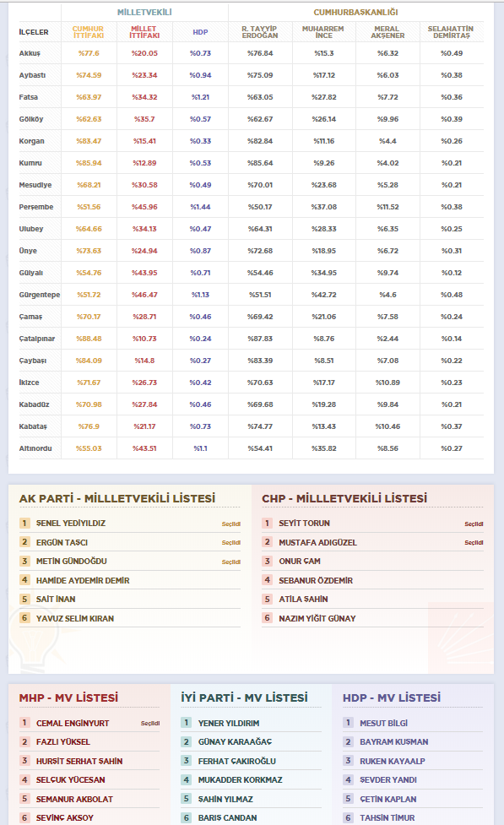The height and width of the screenshot is (825, 504).
Task: Select CHP candidate SEBANUR ÖZDEMİR
Action: tap(316, 581)
